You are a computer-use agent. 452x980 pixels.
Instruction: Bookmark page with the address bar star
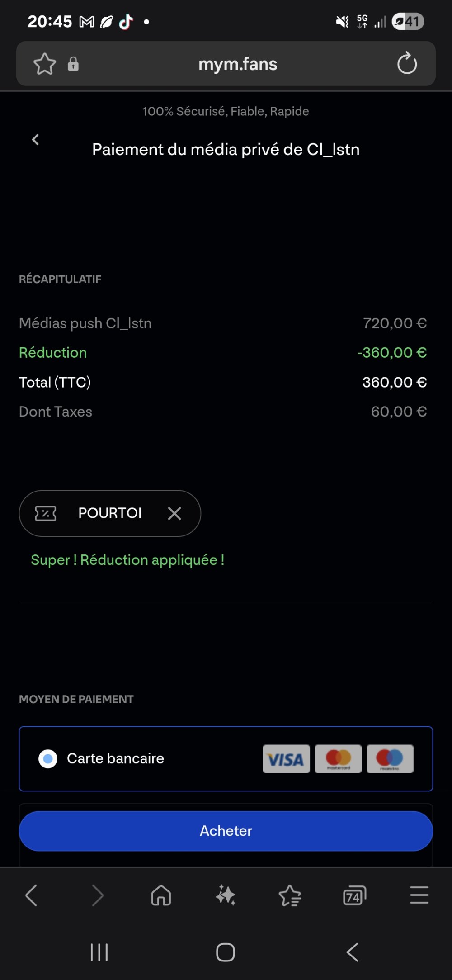click(x=45, y=64)
